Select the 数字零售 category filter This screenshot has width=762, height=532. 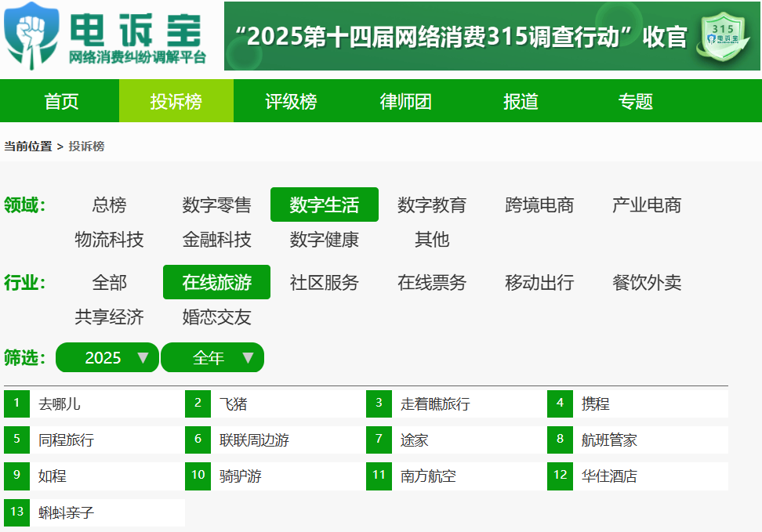[216, 204]
